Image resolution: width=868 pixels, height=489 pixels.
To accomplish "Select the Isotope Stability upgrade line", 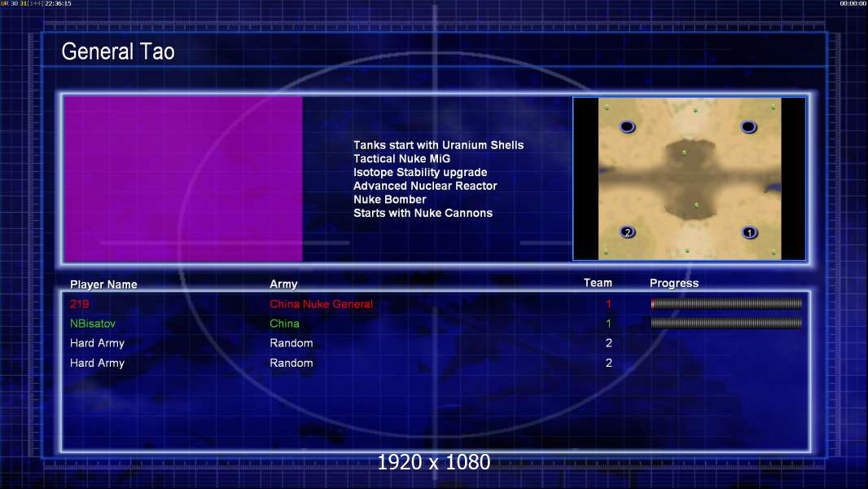I will [420, 172].
